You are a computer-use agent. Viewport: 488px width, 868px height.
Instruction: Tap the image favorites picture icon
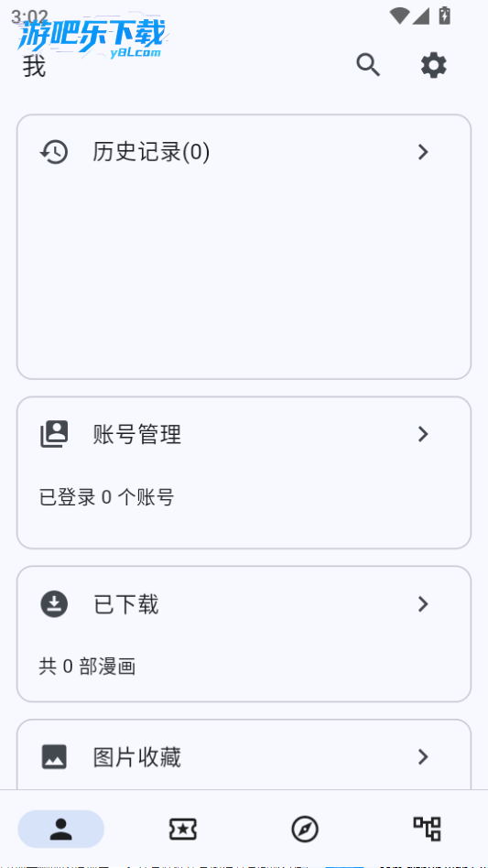54,756
